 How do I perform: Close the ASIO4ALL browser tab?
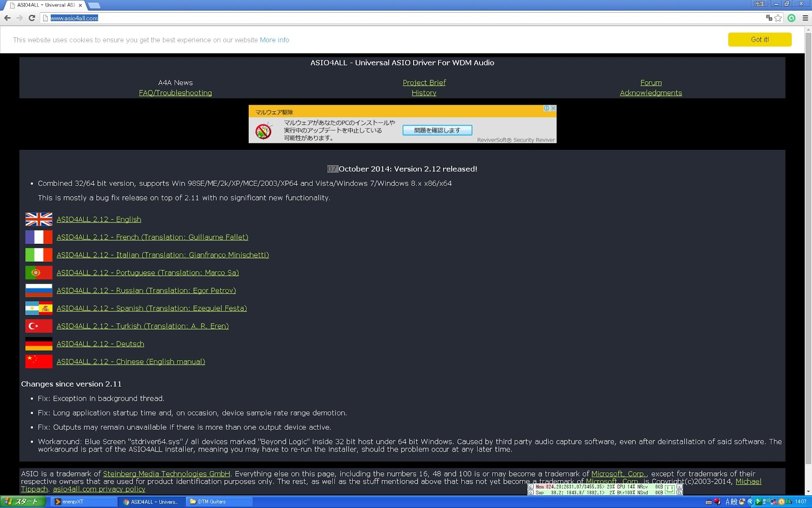[x=80, y=5]
